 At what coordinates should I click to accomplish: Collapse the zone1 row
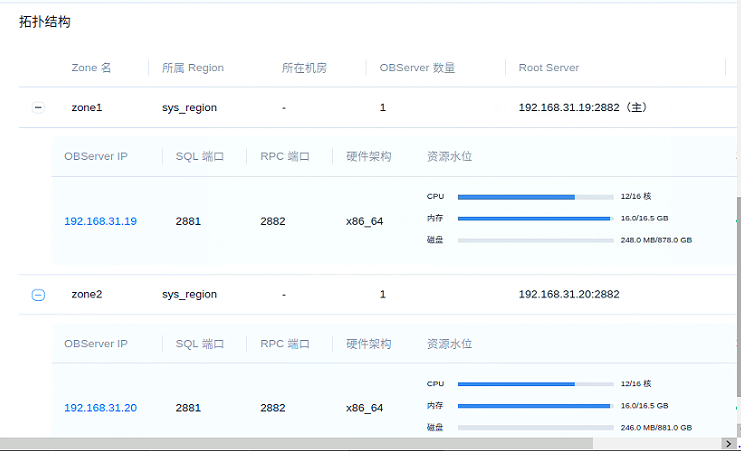[x=38, y=108]
